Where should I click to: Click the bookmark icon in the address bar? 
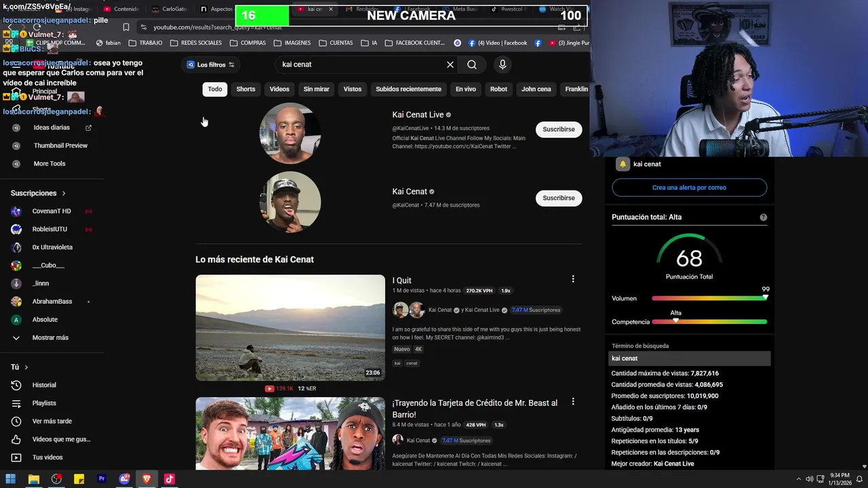[x=125, y=27]
